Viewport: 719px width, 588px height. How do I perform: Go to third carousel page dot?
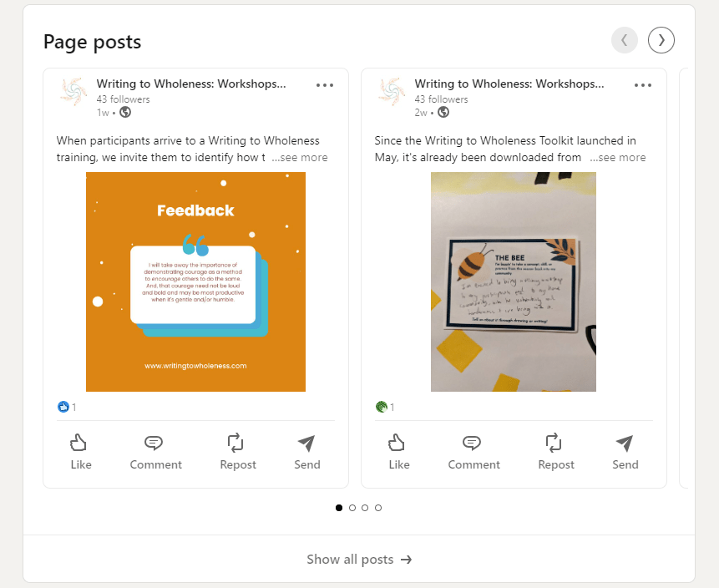(x=365, y=507)
